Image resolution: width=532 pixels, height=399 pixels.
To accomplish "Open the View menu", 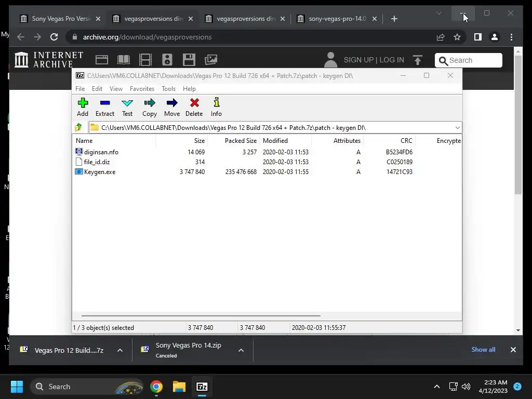I will (116, 88).
